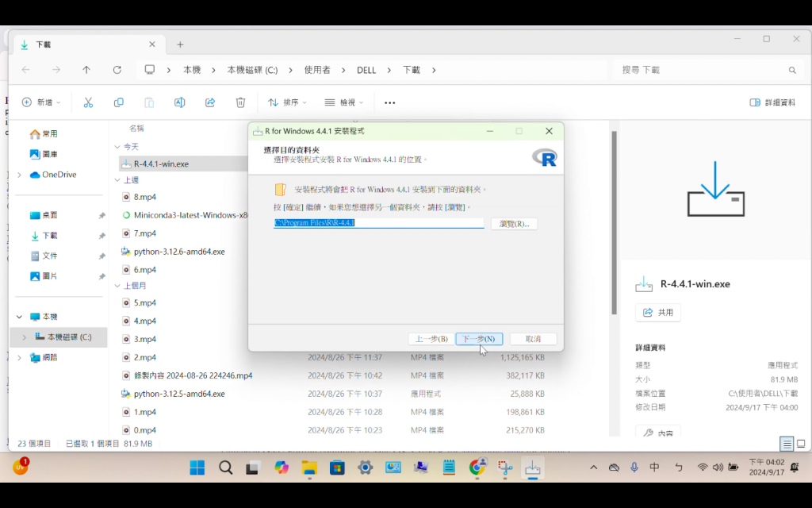Select Gallery (圖庫) in navigation pane
This screenshot has height=508, width=812.
44,155
